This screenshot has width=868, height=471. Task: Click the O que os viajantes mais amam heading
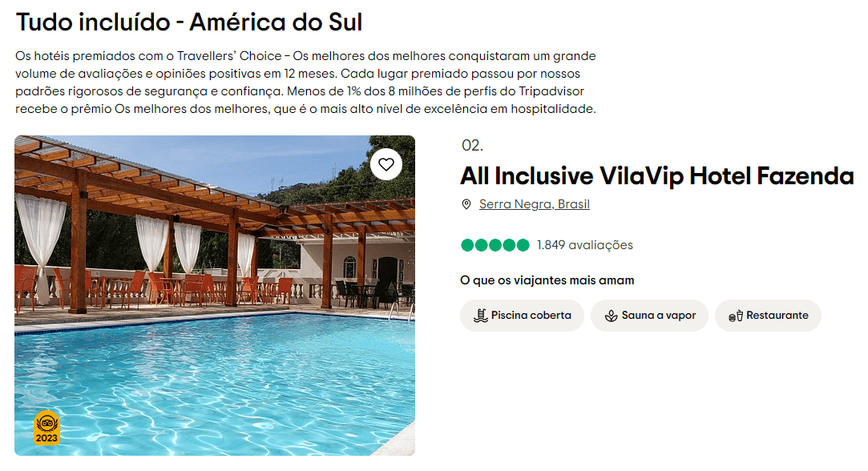pyautogui.click(x=547, y=280)
